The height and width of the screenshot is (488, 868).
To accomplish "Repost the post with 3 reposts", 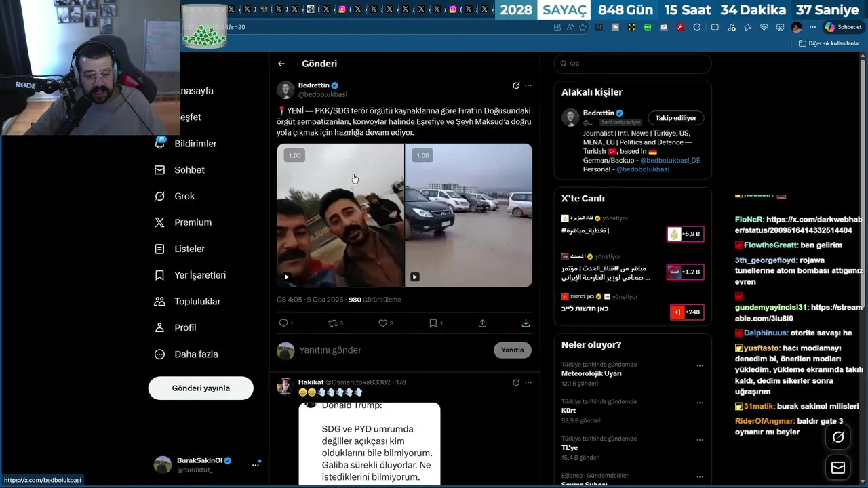I will click(x=334, y=323).
